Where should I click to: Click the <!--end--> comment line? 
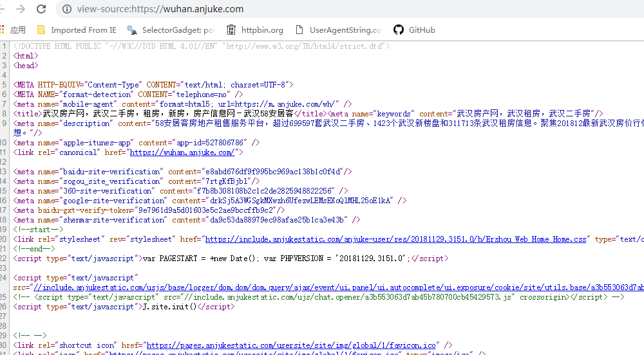34,249
